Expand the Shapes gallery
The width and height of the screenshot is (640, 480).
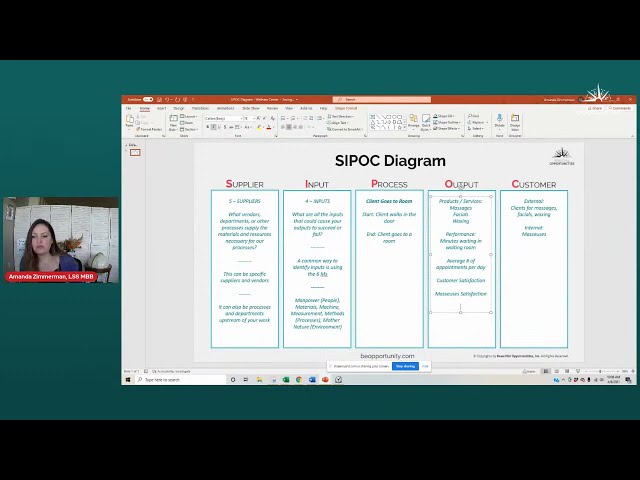coord(405,128)
